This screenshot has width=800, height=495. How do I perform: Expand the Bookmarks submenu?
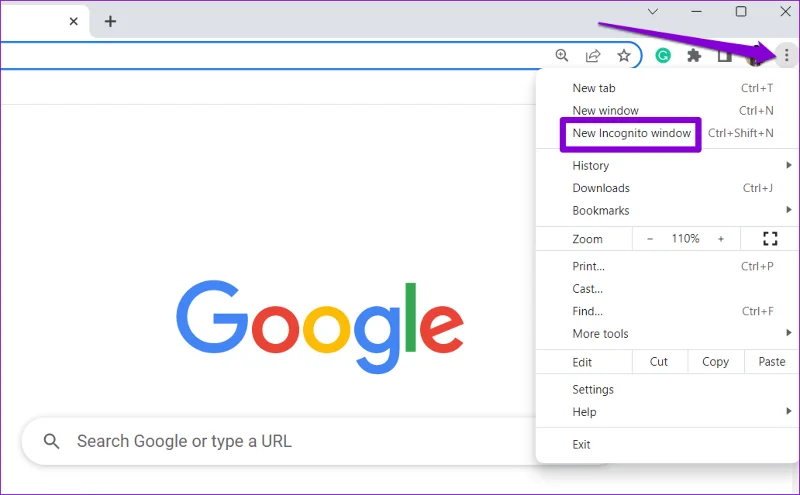(x=667, y=210)
